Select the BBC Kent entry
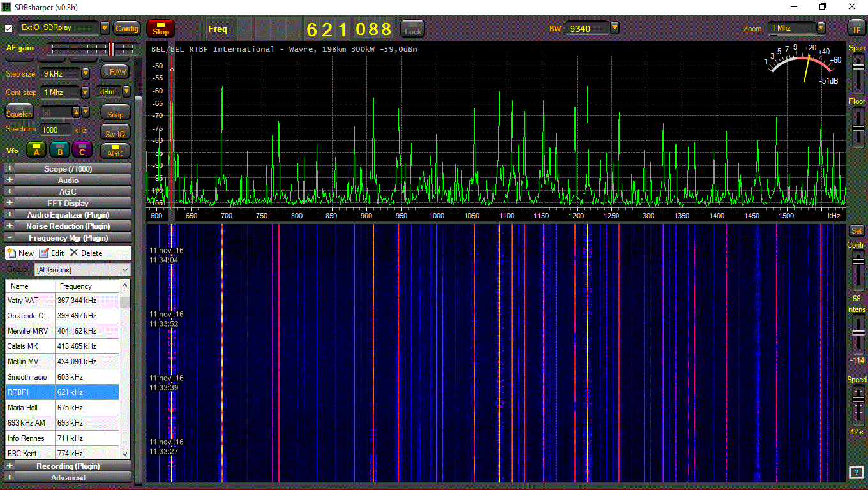 [62, 453]
